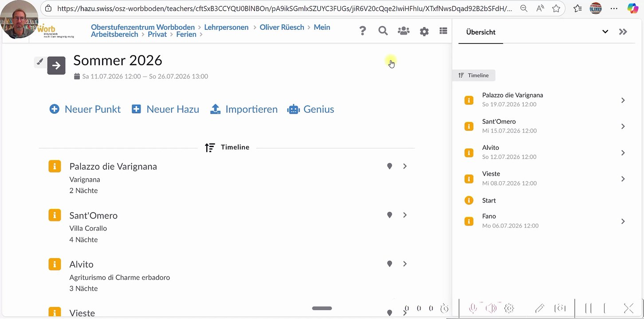Screen dimensions: 644x319
Task: Click the presenter webcam thumbnail
Action: [x=19, y=19]
